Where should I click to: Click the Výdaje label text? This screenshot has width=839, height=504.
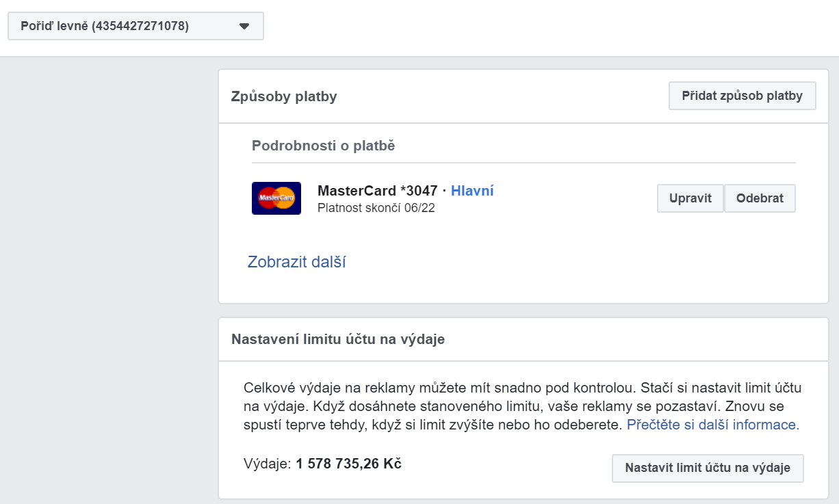click(x=268, y=464)
